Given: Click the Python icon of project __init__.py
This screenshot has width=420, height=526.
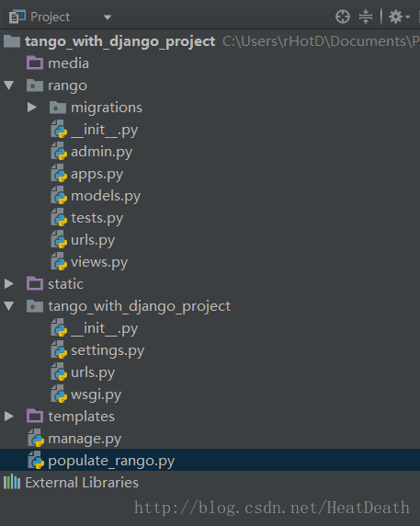Looking at the screenshot, I should click(59, 327).
